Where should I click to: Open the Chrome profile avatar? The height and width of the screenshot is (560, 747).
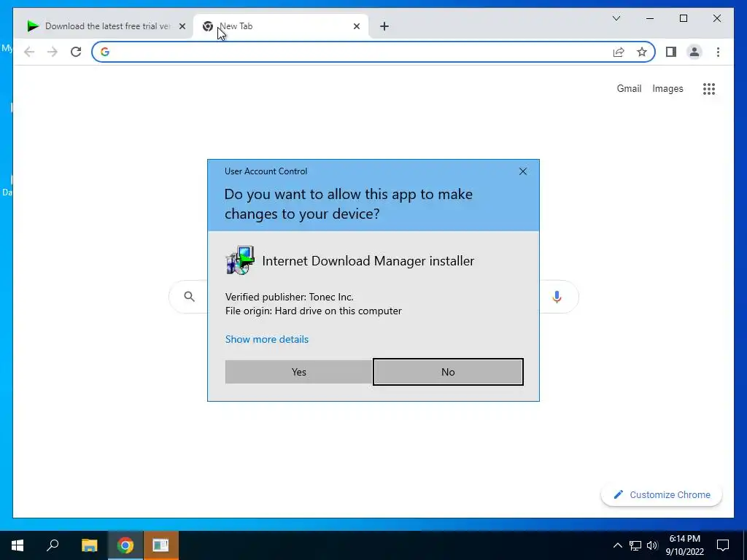[x=694, y=52]
